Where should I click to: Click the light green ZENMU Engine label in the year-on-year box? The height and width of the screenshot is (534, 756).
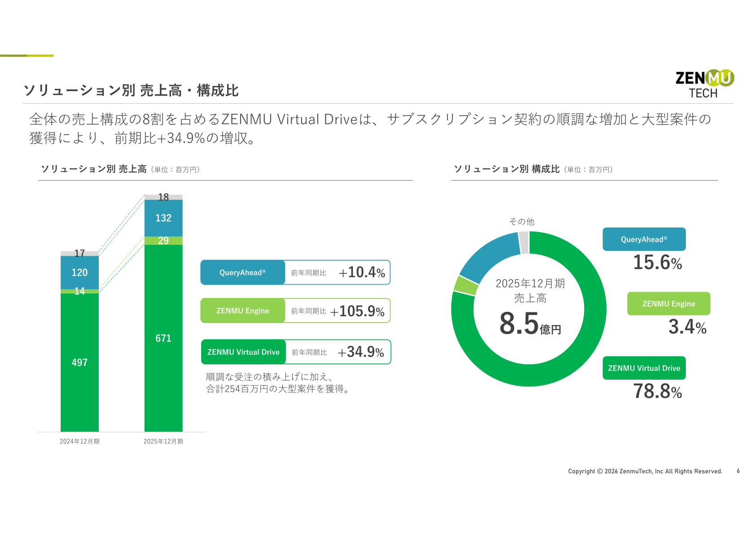coord(243,311)
